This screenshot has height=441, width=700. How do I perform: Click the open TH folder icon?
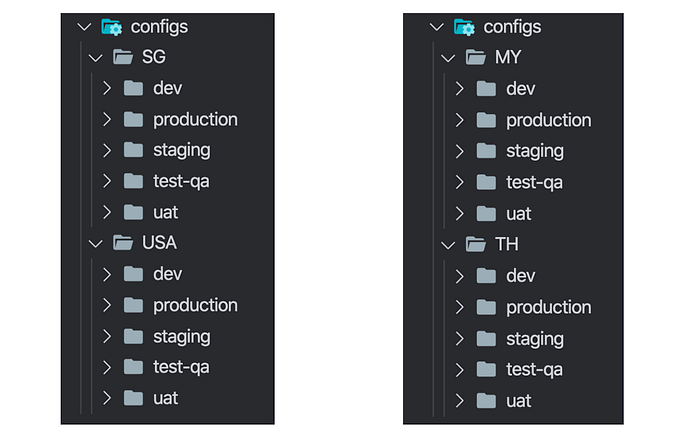(476, 245)
